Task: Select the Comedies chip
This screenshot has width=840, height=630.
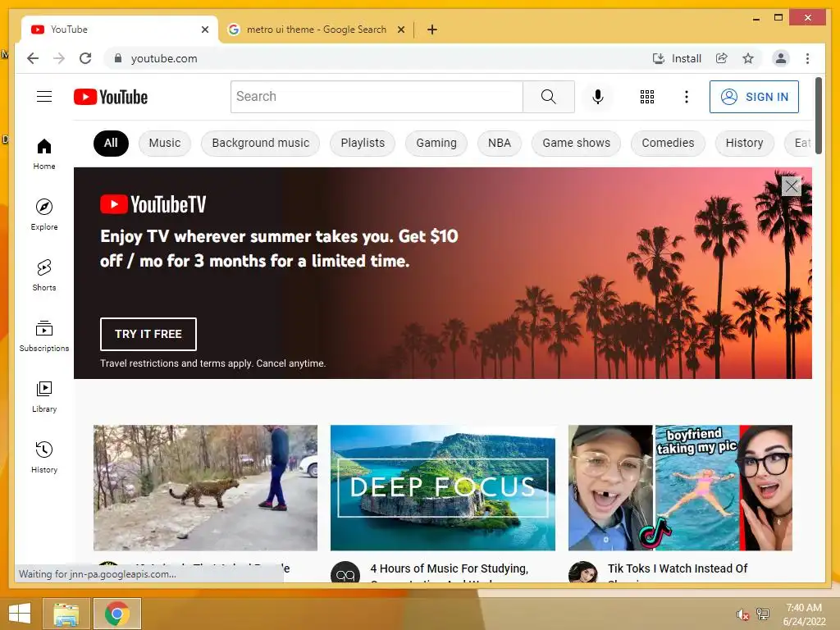Action: 668,143
